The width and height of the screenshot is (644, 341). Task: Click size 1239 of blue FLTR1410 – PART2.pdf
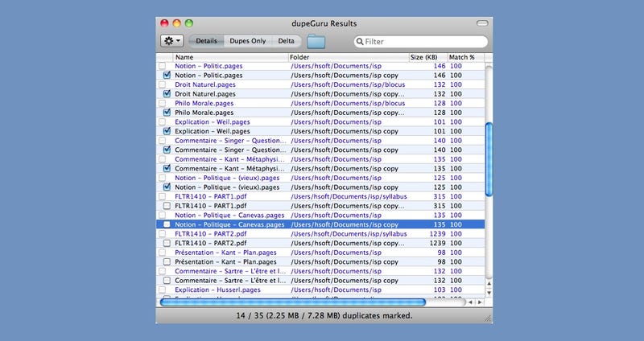(x=437, y=234)
